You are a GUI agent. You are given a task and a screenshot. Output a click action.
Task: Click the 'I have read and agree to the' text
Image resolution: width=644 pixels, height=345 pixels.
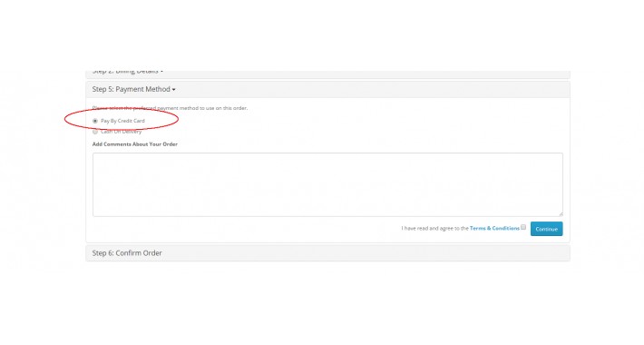pyautogui.click(x=435, y=228)
